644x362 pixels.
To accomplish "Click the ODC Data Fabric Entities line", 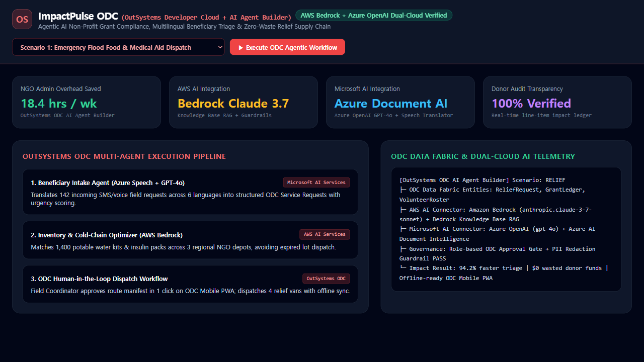I will [492, 195].
